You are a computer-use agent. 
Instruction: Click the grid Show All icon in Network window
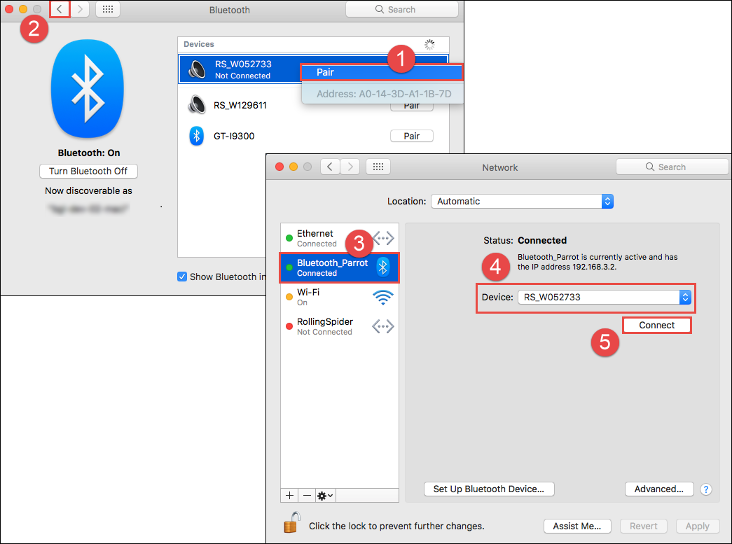click(379, 167)
